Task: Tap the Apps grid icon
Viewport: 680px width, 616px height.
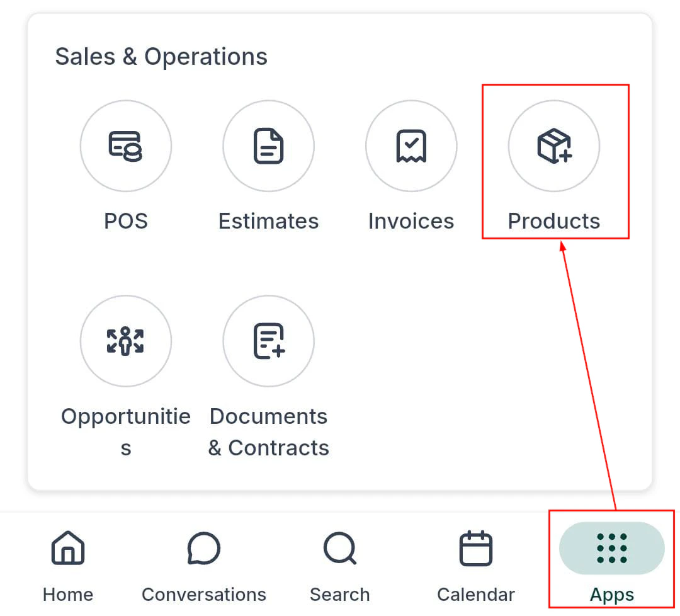Action: (612, 548)
